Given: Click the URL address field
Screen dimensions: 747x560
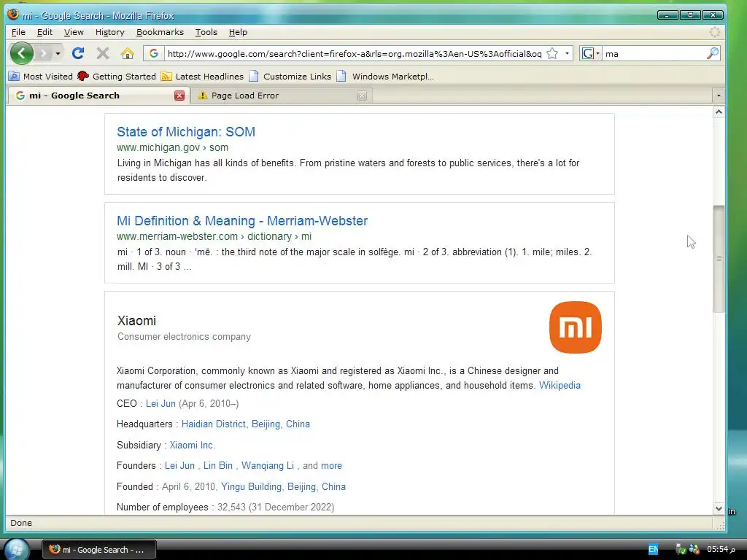Looking at the screenshot, I should [355, 54].
